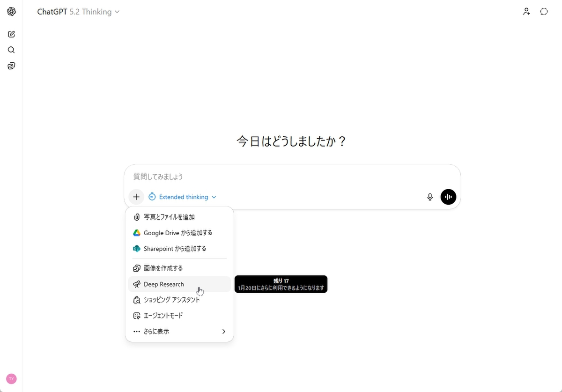
Task: Choose ショッピング アシスタント option
Action: (179, 300)
